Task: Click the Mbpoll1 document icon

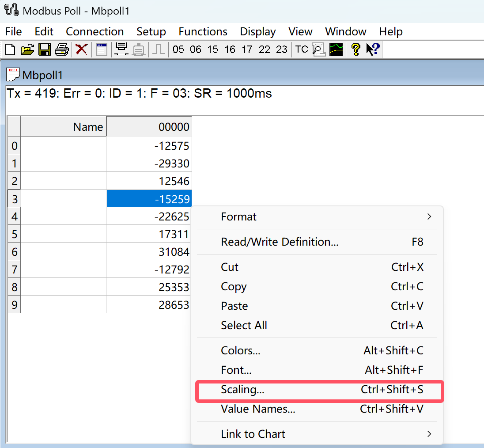Action: 13,75
